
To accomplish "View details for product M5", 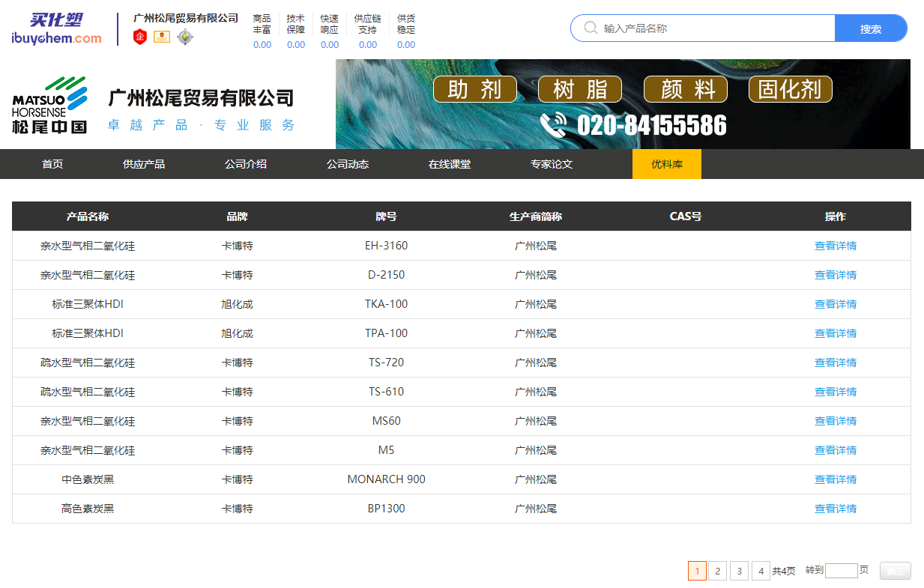I will click(836, 450).
